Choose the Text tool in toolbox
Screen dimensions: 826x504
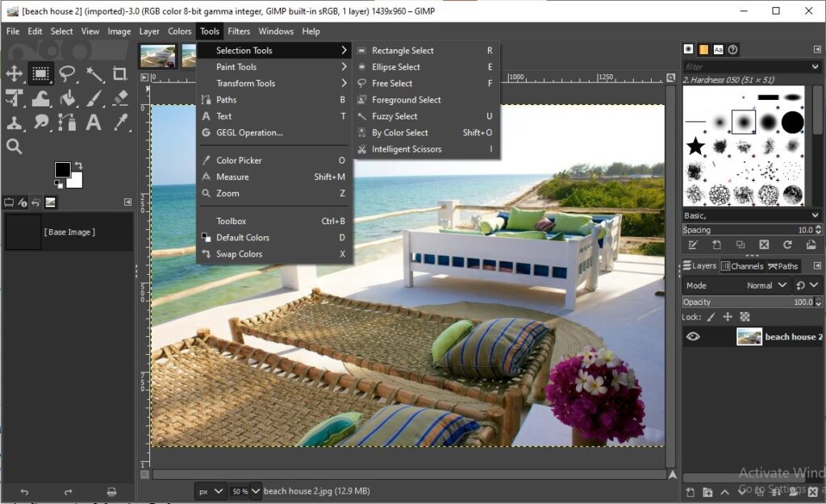click(94, 123)
